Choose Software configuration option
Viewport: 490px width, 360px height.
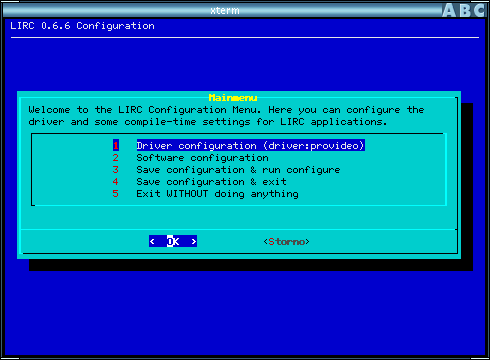(202, 158)
